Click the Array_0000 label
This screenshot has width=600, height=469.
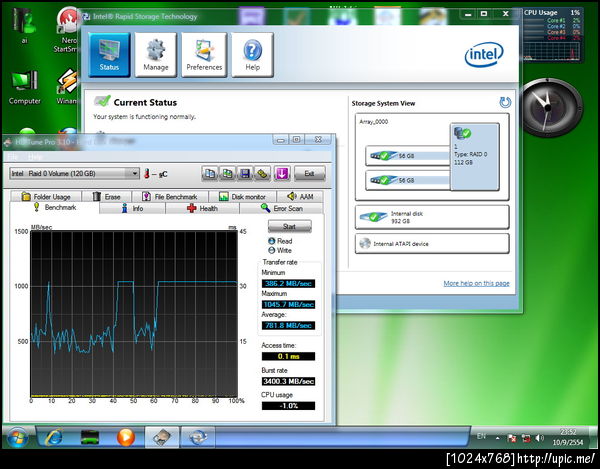tap(373, 122)
